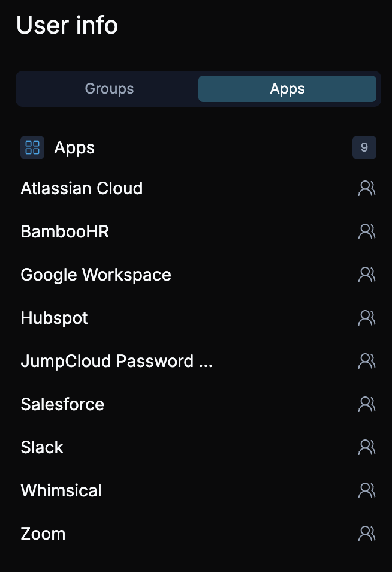Click the users icon next to Whimsical
This screenshot has height=572, width=392.
pos(367,490)
